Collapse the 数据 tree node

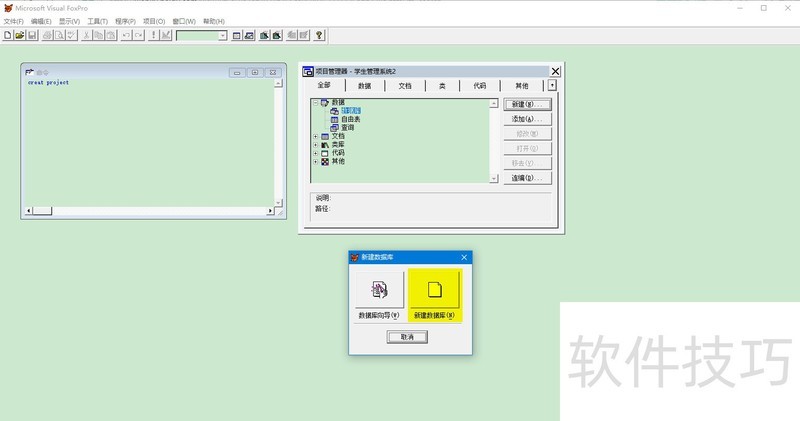tap(315, 103)
